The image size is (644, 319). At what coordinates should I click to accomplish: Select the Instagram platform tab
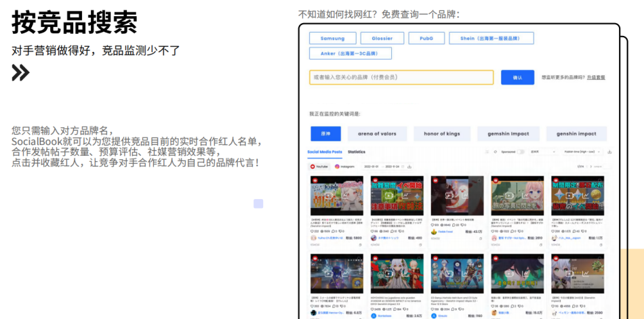coord(344,167)
